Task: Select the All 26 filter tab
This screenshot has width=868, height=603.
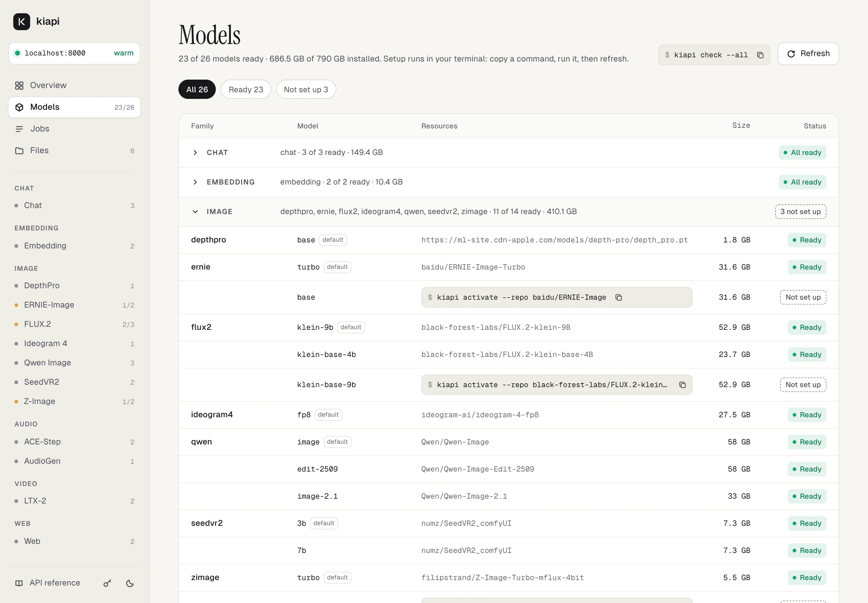Action: click(x=197, y=90)
